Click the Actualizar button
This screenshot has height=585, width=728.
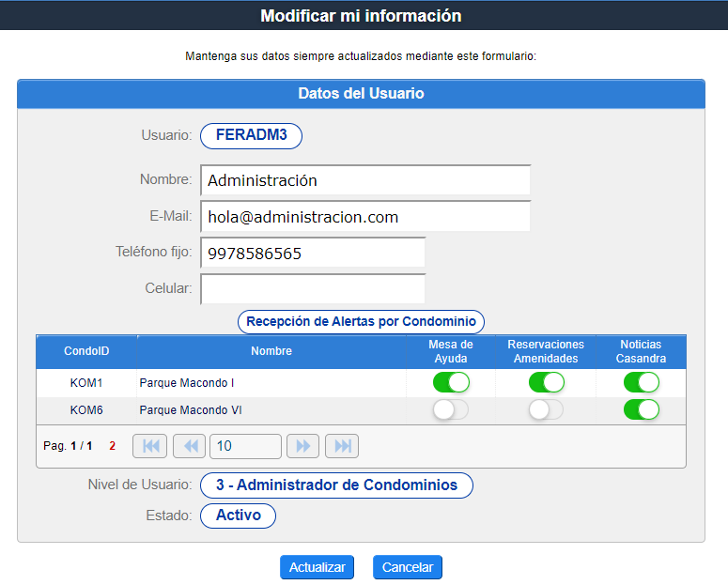click(317, 567)
